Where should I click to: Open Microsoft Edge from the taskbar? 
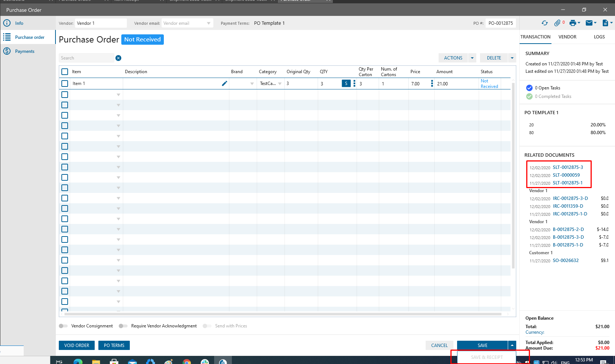click(78, 361)
